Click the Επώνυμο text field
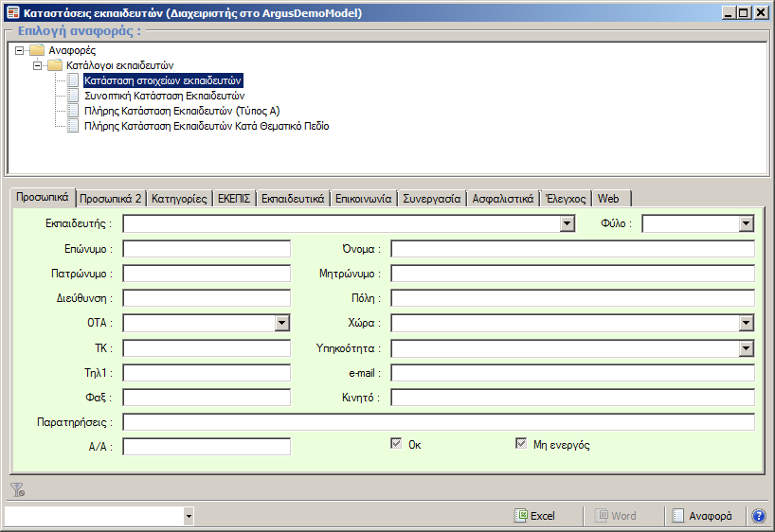 point(207,249)
